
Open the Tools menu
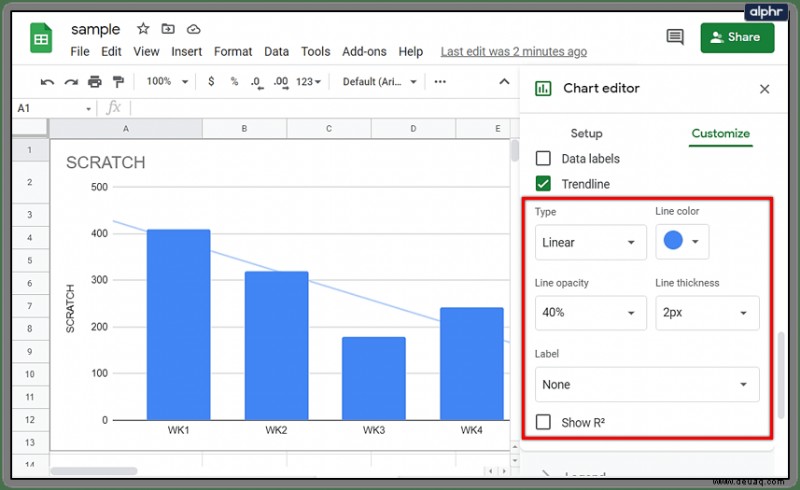point(315,52)
